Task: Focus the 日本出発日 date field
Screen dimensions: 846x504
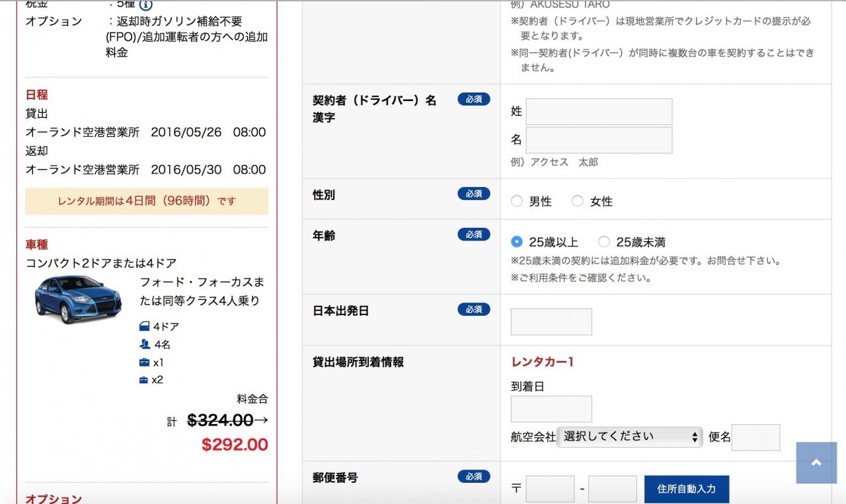Action: coord(551,322)
